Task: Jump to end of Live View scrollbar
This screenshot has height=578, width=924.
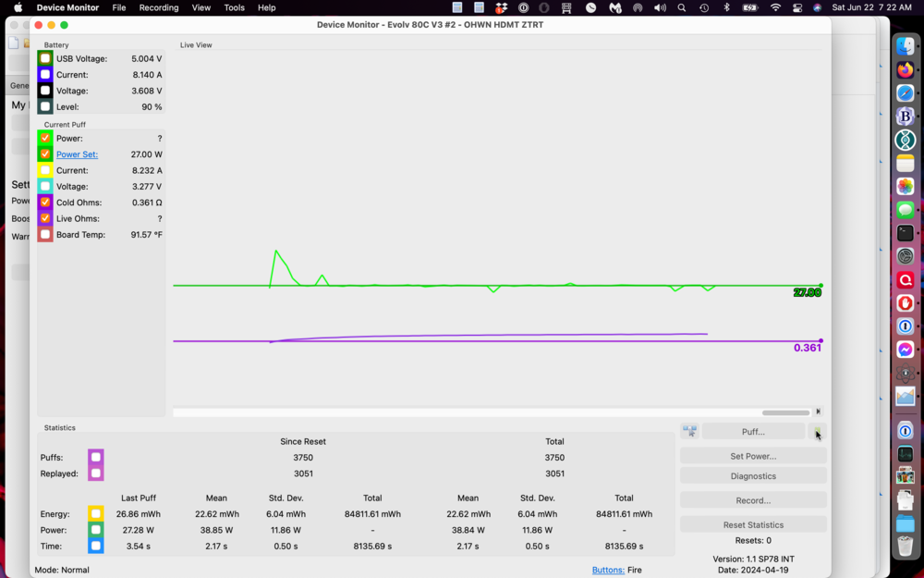Action: [x=818, y=412]
